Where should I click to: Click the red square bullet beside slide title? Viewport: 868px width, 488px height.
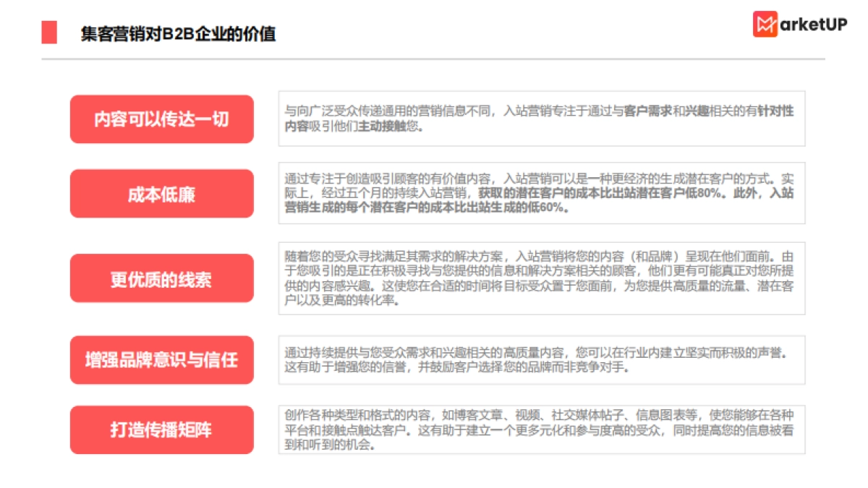[x=48, y=31]
